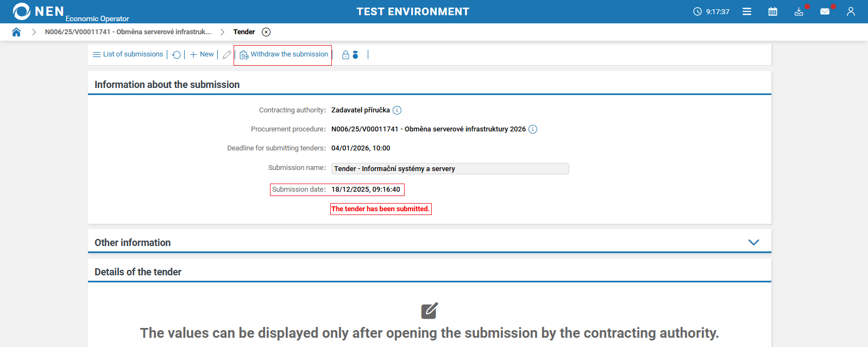Click the TEST ENVIRONMENT banner text
The width and height of the screenshot is (868, 347).
click(x=413, y=11)
